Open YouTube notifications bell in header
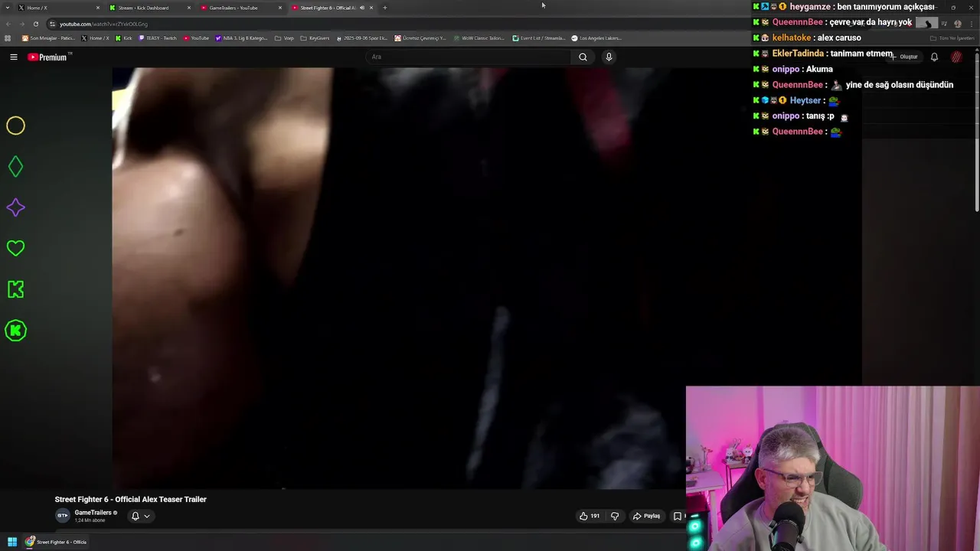The height and width of the screenshot is (551, 980). tap(934, 57)
